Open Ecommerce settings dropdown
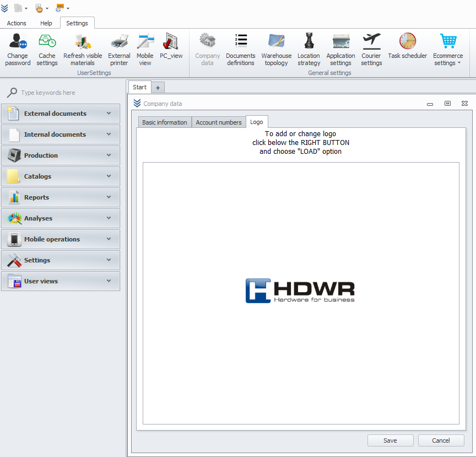 pyautogui.click(x=448, y=50)
